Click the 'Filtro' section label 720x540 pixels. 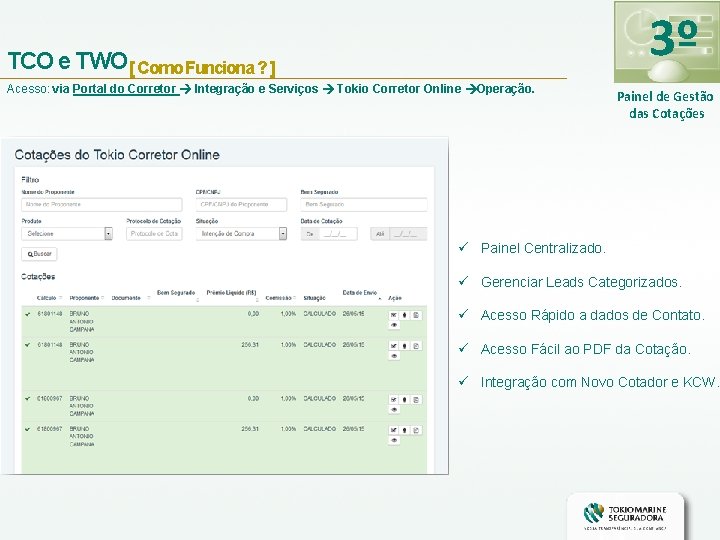tap(30, 180)
